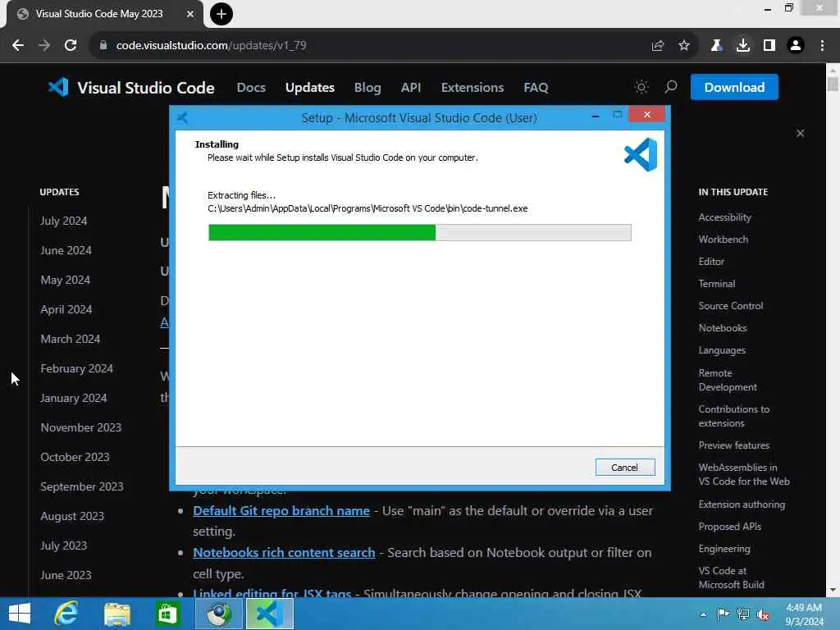Open the June 2024 update notes
The image size is (840, 630).
(x=66, y=250)
